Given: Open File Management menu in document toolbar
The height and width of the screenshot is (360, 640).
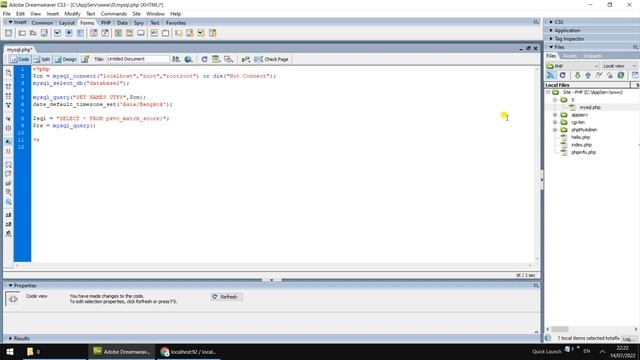Looking at the screenshot, I should (x=176, y=59).
